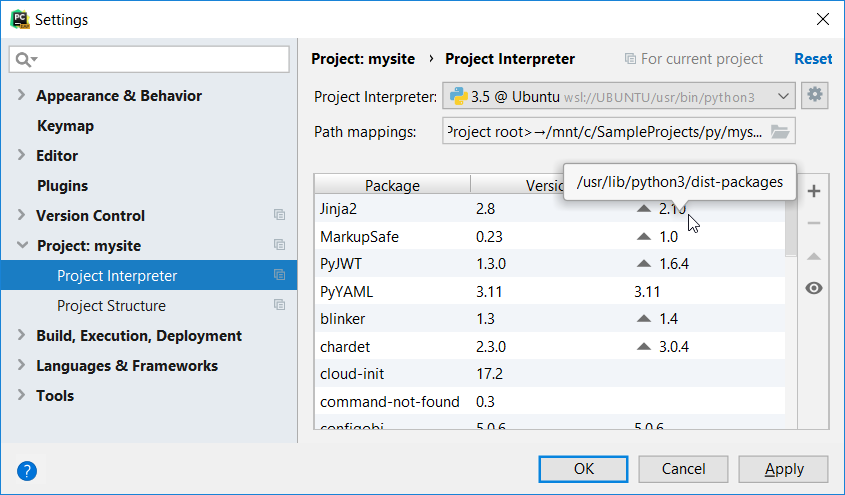The image size is (845, 495).
Task: Open the path mappings folder icon
Action: pos(781,132)
